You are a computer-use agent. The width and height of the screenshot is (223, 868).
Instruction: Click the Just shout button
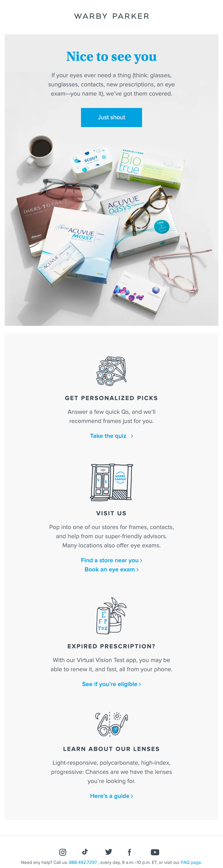click(111, 117)
